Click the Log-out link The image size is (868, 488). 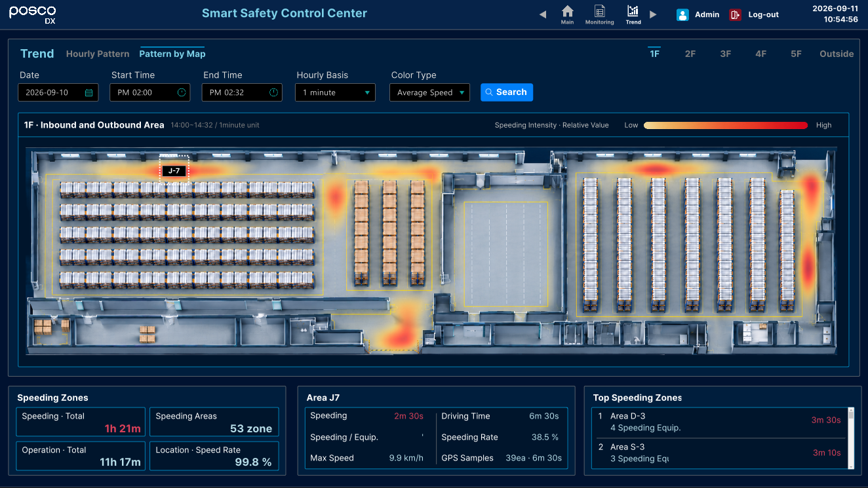[764, 14]
